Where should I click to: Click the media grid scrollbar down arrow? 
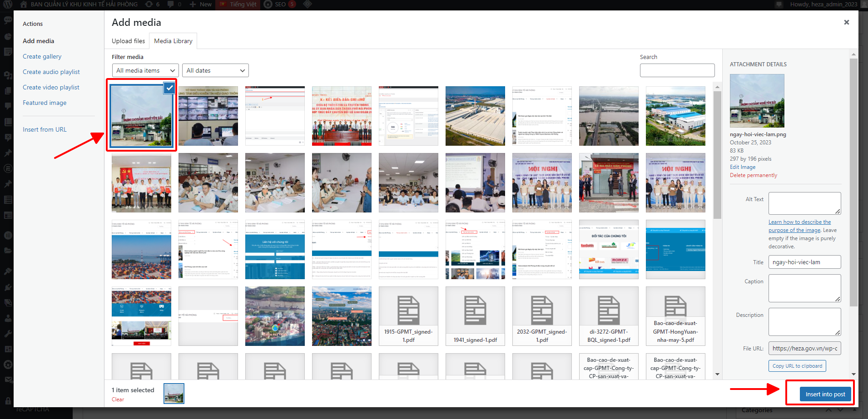[717, 375]
